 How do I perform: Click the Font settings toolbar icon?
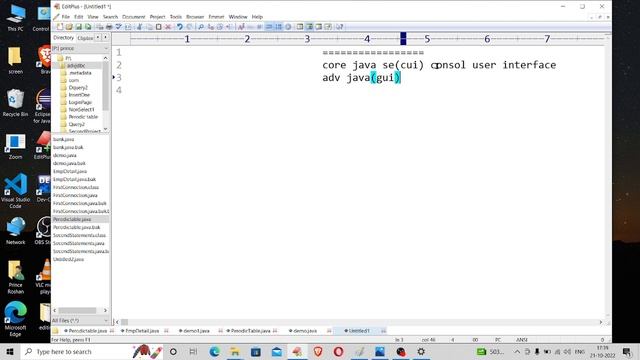241,27
